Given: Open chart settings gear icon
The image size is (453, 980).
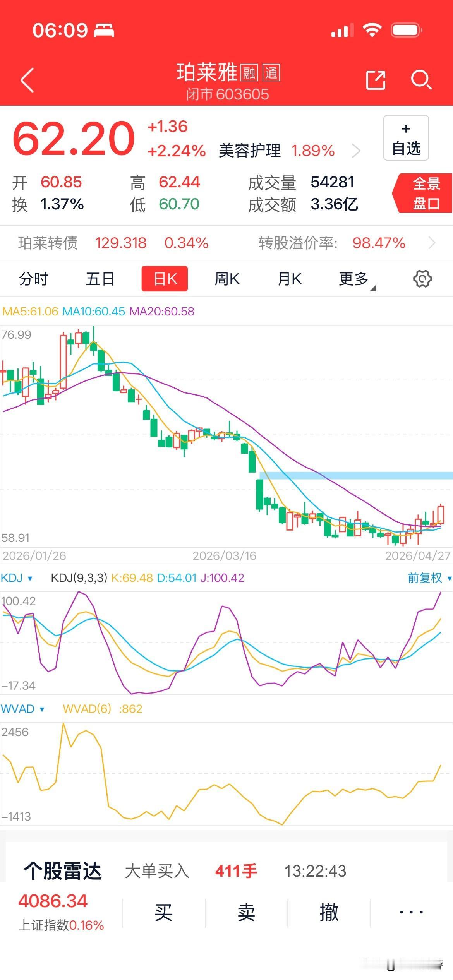Looking at the screenshot, I should (422, 279).
